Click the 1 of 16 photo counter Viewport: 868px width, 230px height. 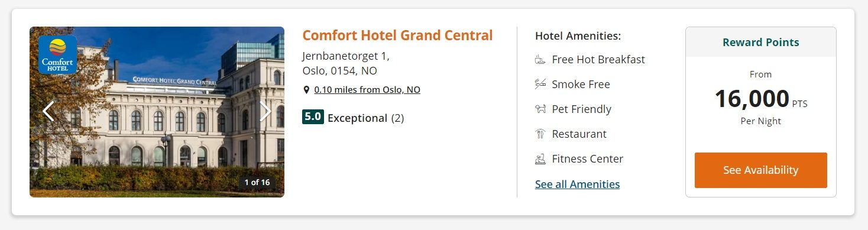(257, 182)
